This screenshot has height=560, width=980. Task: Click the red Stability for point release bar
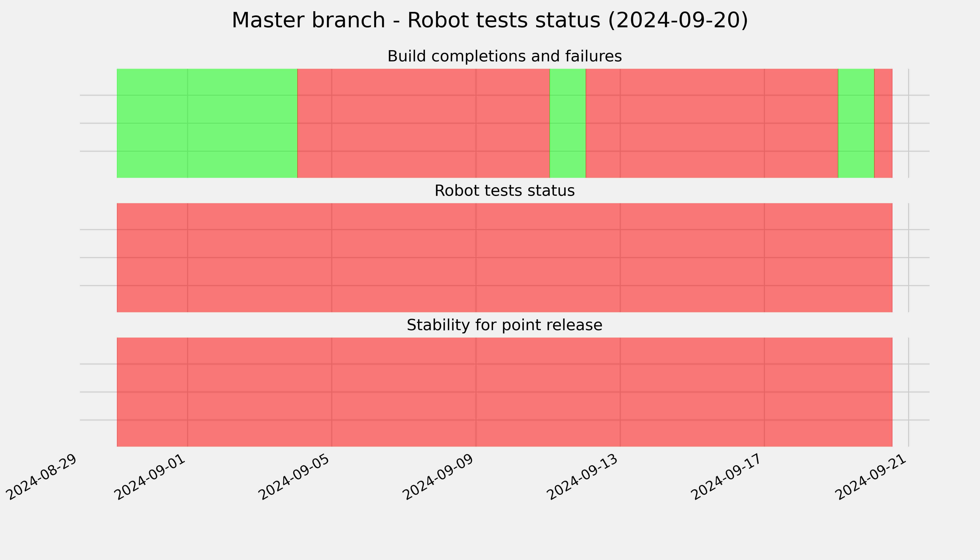pyautogui.click(x=505, y=392)
